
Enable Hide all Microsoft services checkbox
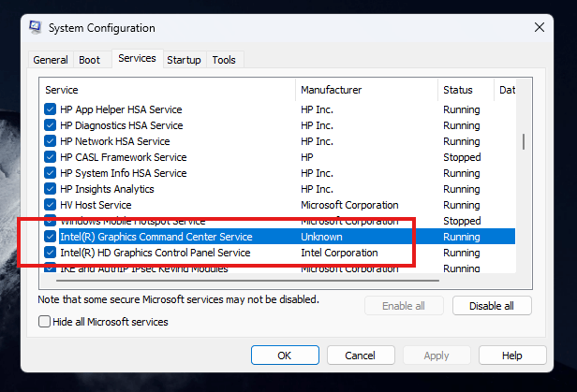[44, 322]
